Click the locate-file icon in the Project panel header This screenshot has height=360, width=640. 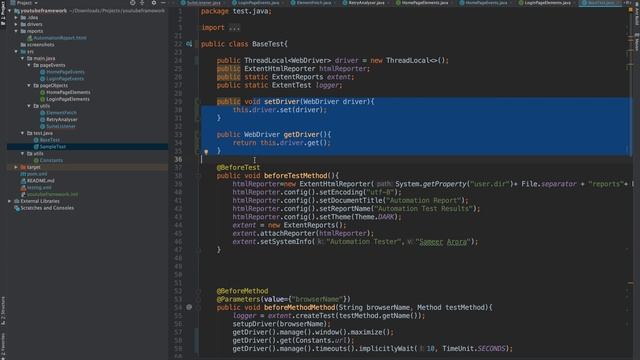pos(133,2)
